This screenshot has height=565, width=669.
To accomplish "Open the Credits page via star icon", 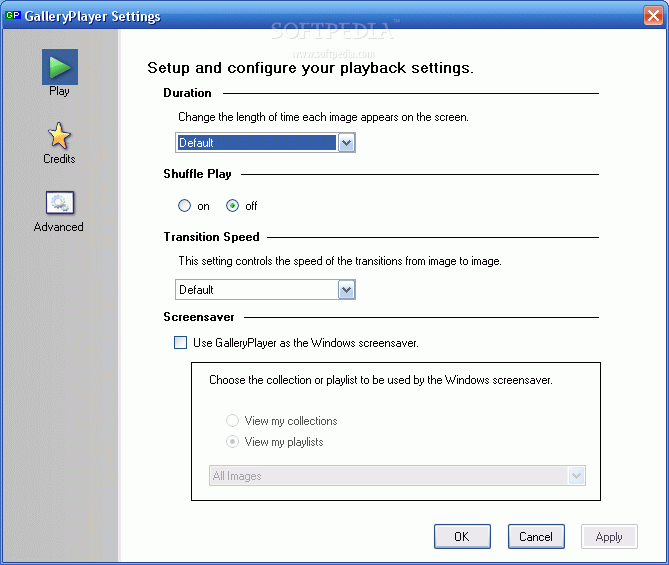I will (59, 135).
